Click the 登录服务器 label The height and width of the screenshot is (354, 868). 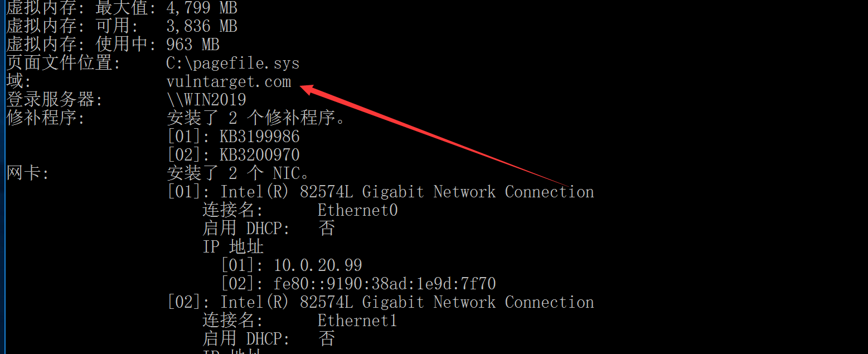click(x=55, y=100)
